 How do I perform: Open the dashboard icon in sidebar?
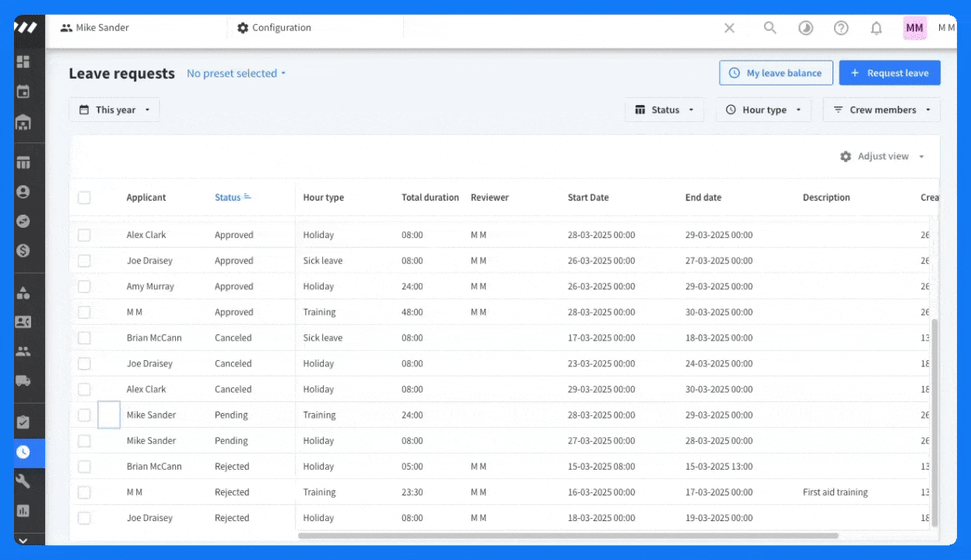pos(23,61)
